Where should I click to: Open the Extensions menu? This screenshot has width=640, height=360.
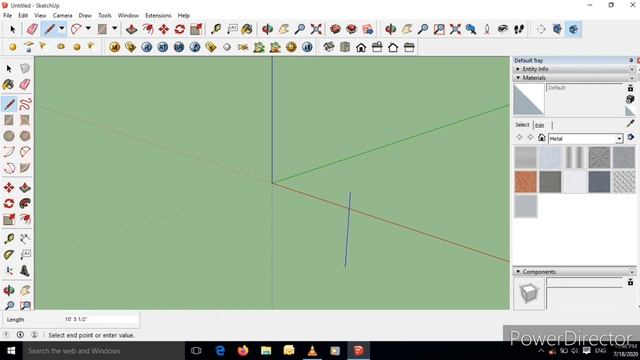click(x=158, y=16)
